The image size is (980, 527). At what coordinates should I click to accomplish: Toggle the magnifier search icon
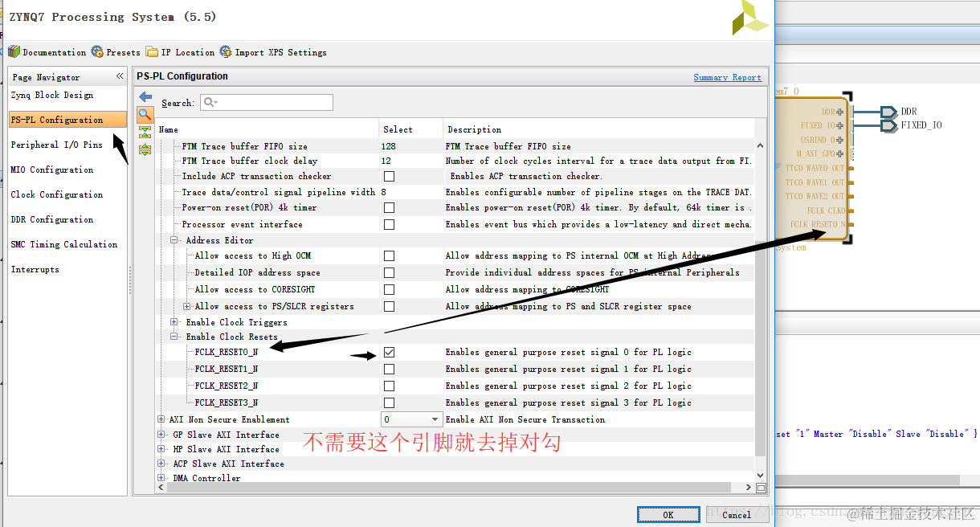click(x=145, y=114)
